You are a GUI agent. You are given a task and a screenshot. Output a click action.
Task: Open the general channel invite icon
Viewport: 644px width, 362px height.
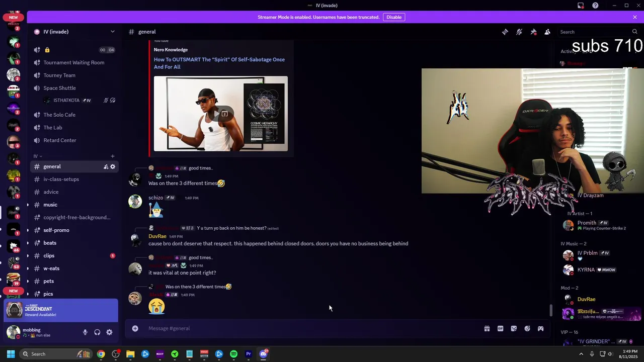click(x=106, y=166)
